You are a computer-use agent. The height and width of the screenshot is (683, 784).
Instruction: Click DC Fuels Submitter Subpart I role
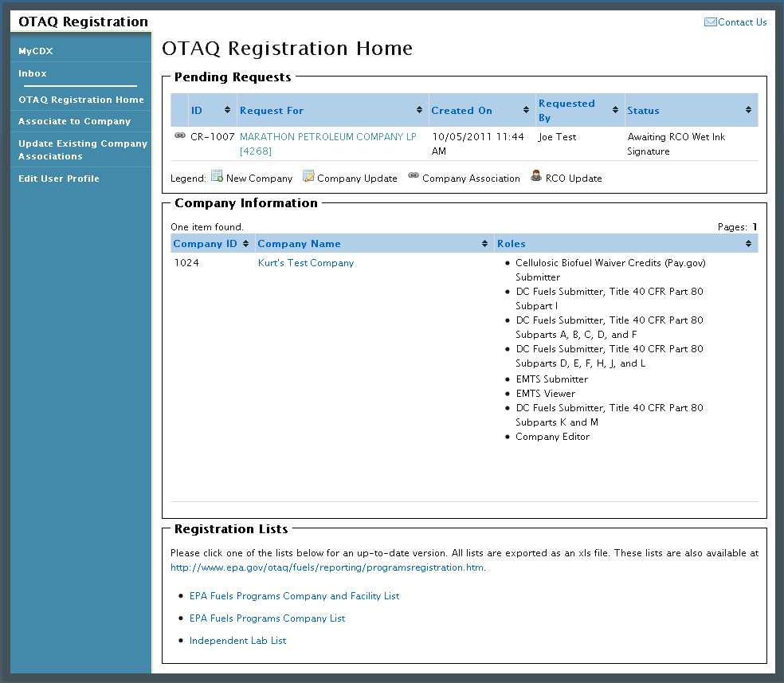[610, 299]
